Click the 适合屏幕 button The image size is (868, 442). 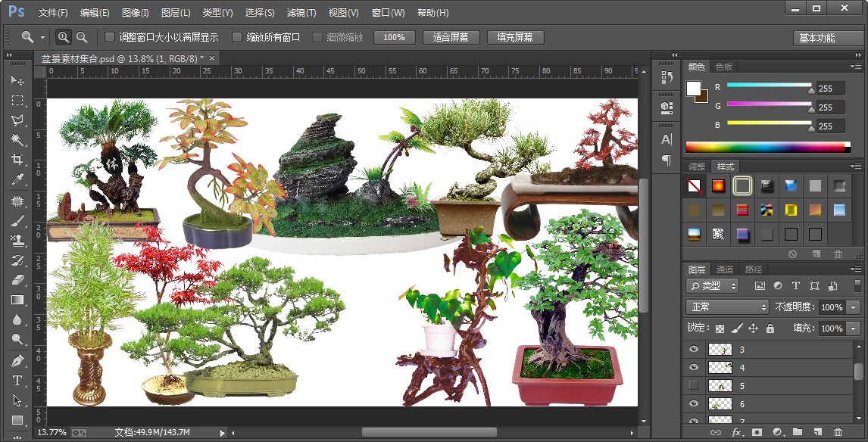point(450,37)
